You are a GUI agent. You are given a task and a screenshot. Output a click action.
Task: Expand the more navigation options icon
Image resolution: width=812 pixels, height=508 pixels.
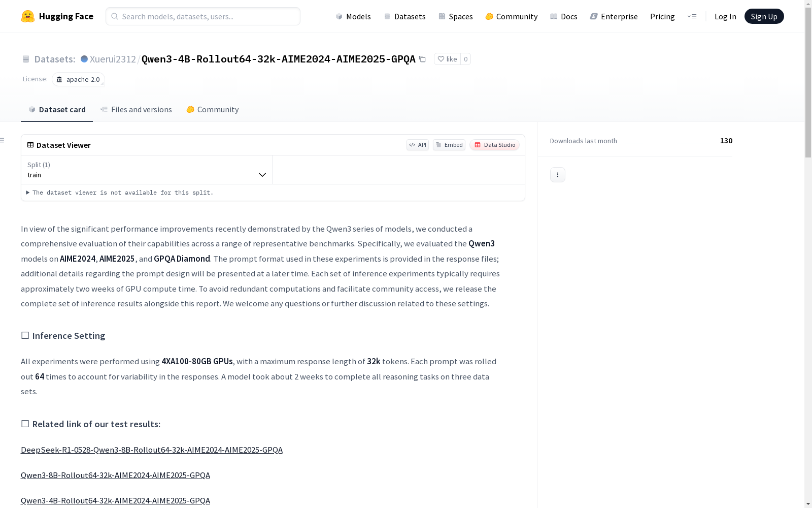(692, 16)
